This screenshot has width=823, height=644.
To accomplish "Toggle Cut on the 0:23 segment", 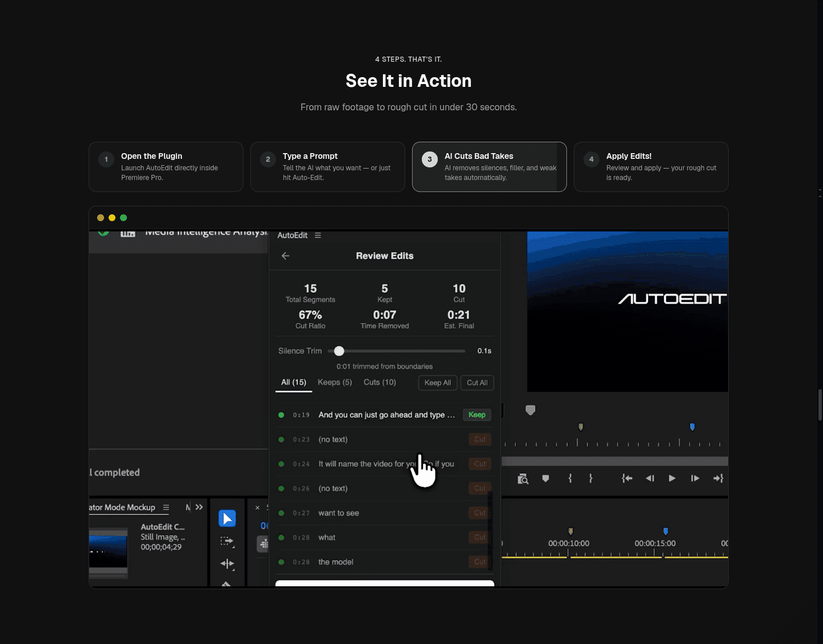I will tap(480, 439).
